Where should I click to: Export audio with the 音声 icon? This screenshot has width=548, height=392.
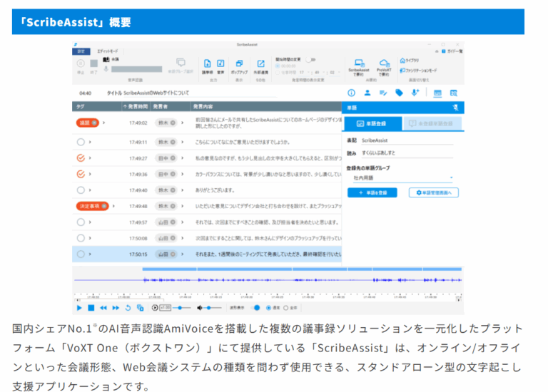(x=220, y=63)
